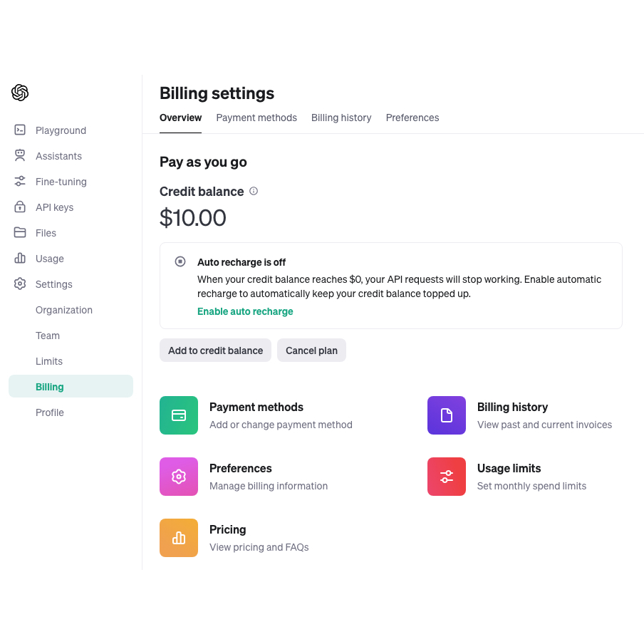Open Assistants via robot icon
The height and width of the screenshot is (644, 644).
click(20, 155)
